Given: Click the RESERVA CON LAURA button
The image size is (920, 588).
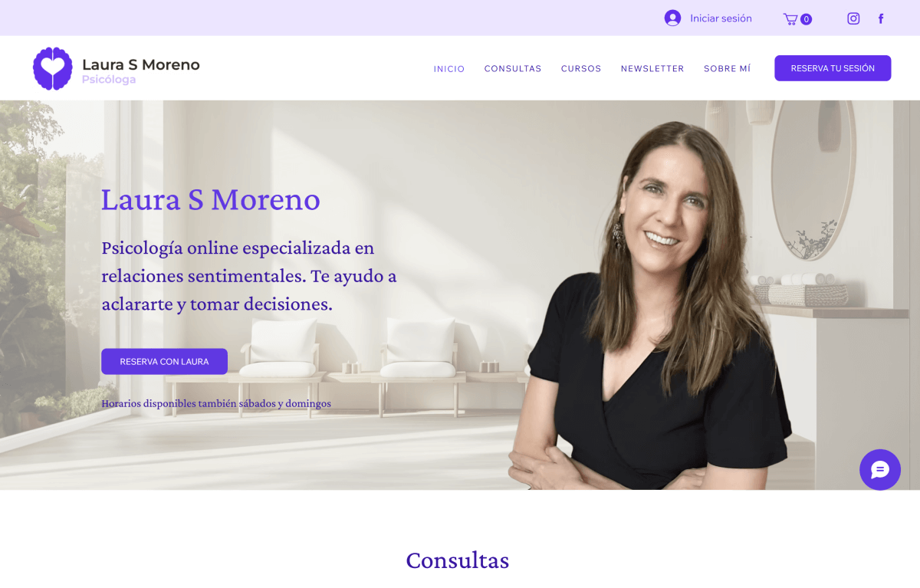Looking at the screenshot, I should (x=164, y=361).
